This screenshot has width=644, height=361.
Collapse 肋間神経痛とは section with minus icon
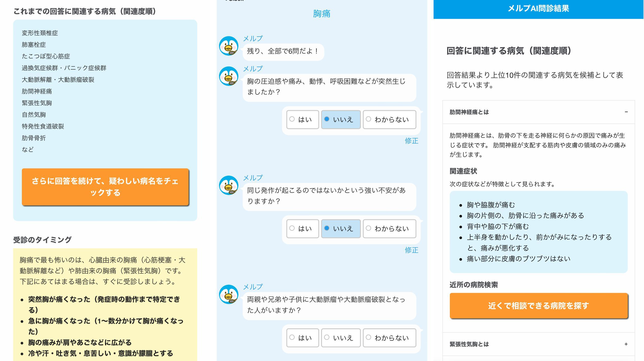pos(626,112)
